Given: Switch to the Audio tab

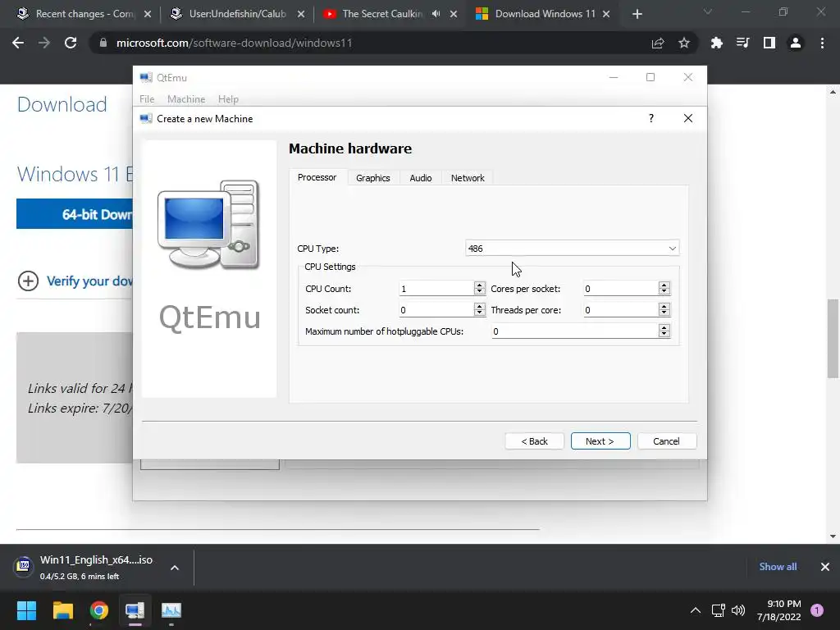Looking at the screenshot, I should pos(421,178).
